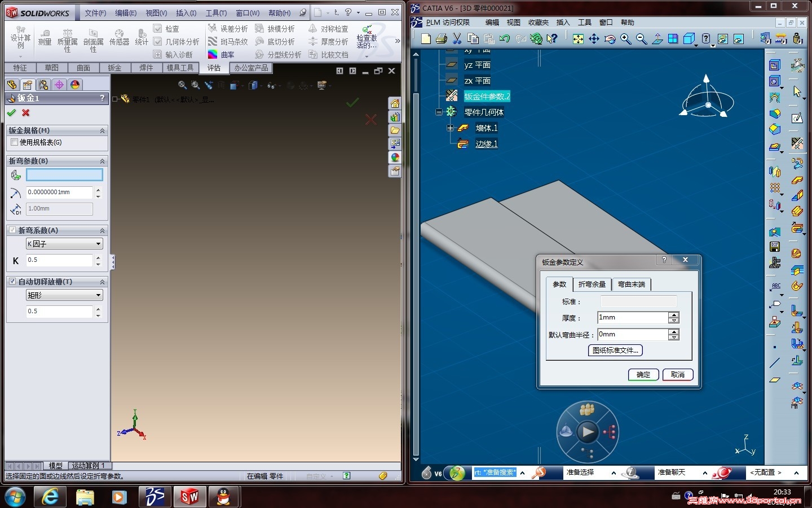The image size is (812, 508).
Task: Open the ConfigurationManager tab icon in SolidWorks
Action: (x=43, y=85)
